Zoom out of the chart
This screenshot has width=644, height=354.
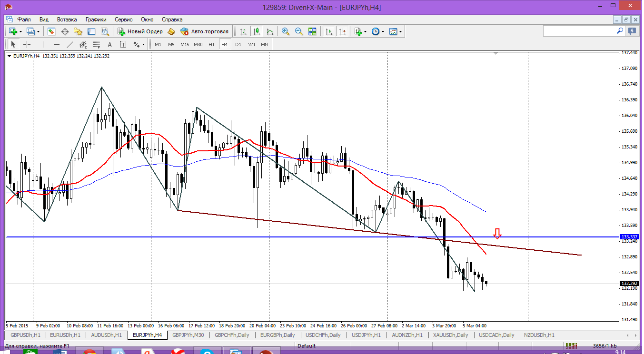pyautogui.click(x=299, y=31)
